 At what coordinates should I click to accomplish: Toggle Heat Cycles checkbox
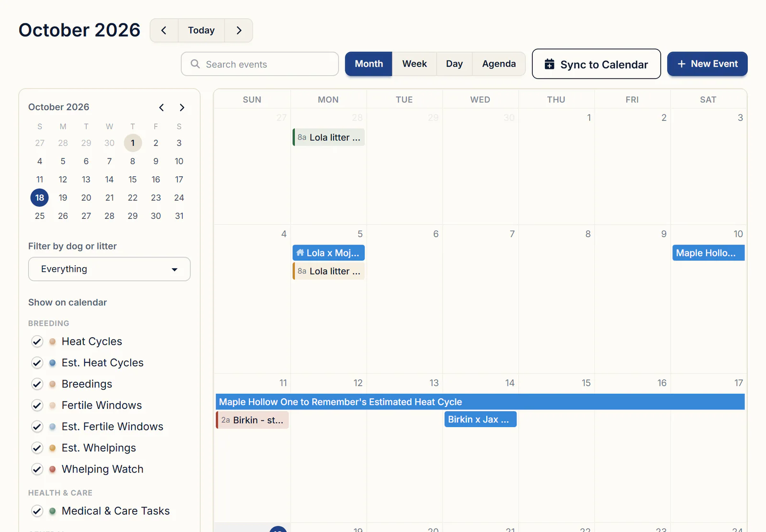37,341
